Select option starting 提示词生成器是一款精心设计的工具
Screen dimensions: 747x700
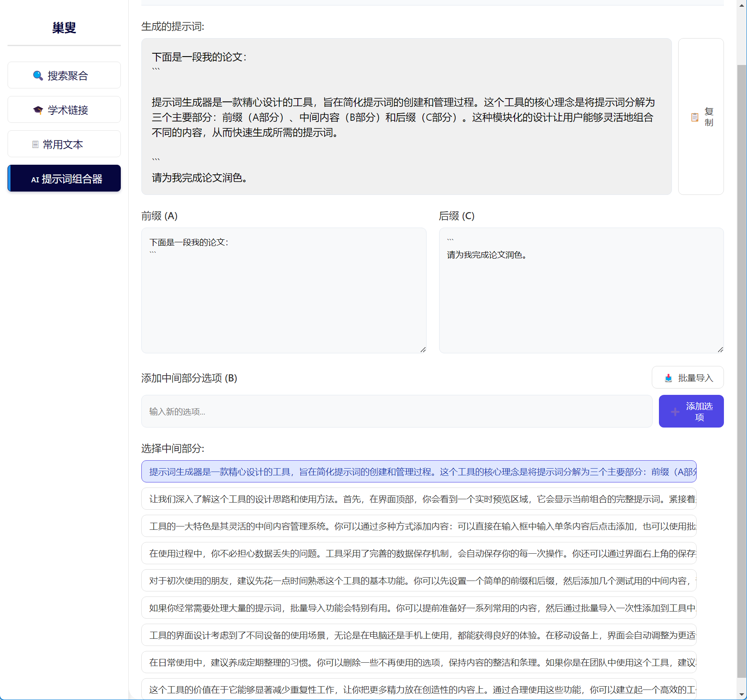(419, 472)
